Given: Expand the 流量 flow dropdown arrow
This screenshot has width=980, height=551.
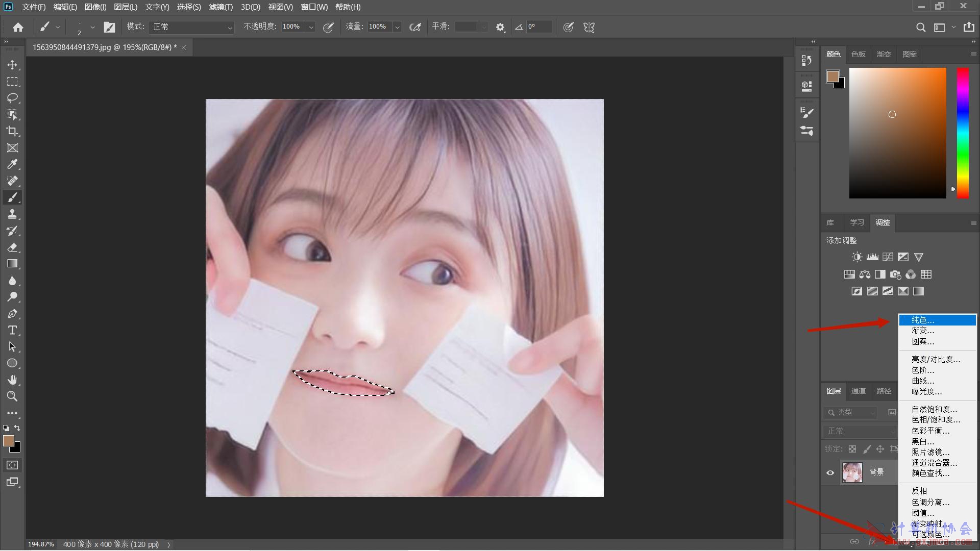Looking at the screenshot, I should click(x=397, y=27).
